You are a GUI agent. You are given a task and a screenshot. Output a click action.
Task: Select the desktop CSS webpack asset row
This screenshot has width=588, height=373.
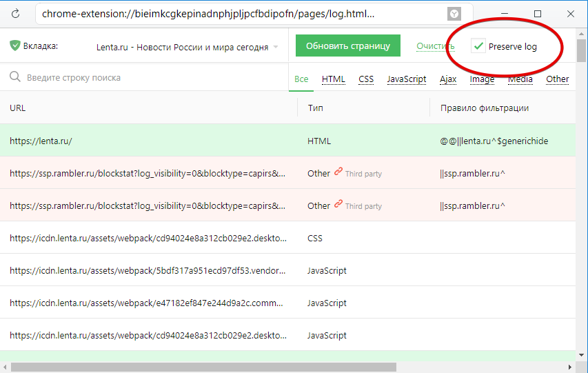click(287, 238)
